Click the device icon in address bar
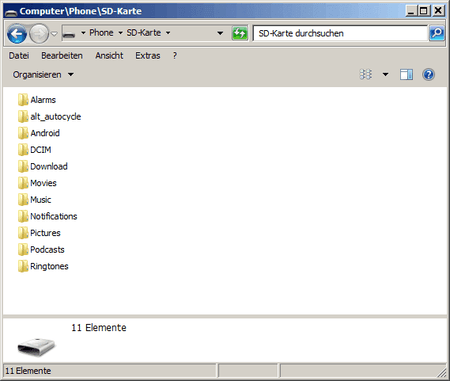 69,34
